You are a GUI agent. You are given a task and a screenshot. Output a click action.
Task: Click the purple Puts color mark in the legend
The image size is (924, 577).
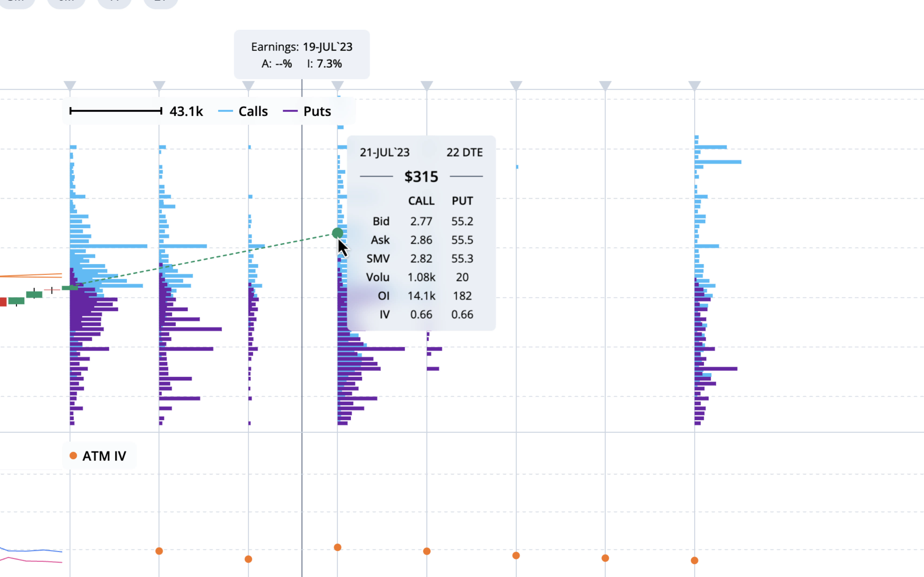[291, 111]
